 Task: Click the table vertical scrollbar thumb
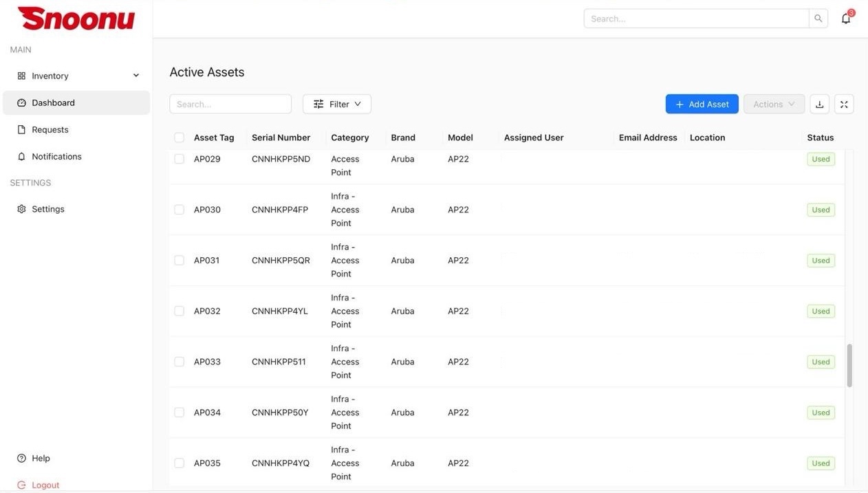coord(849,365)
